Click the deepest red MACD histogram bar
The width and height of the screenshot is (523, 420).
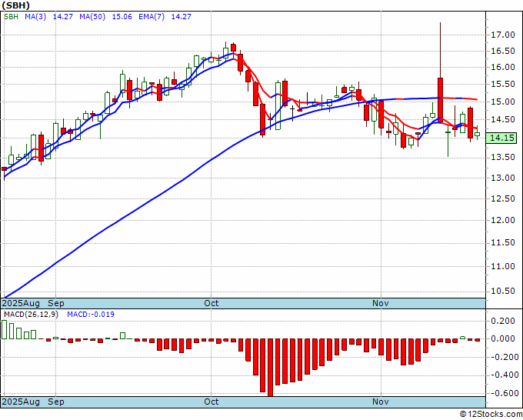270,367
